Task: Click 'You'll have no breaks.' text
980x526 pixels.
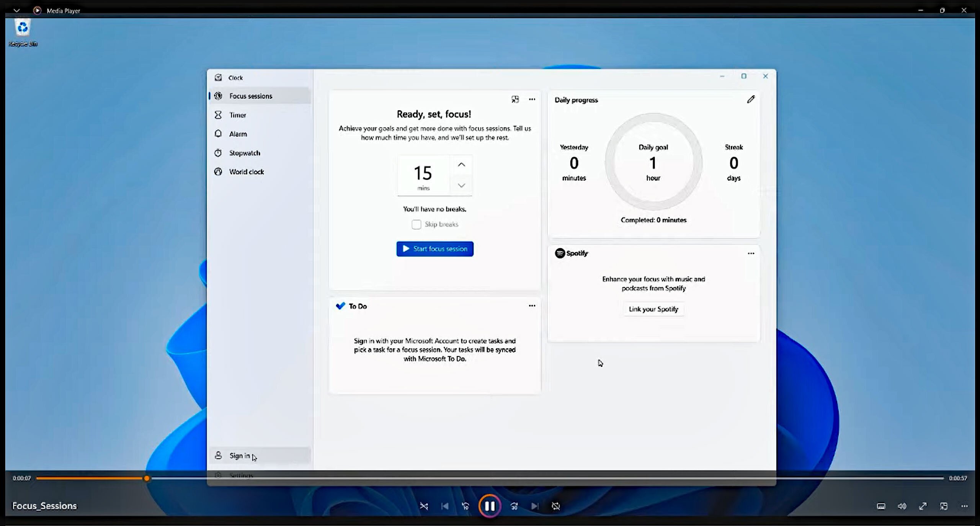Action: [434, 209]
